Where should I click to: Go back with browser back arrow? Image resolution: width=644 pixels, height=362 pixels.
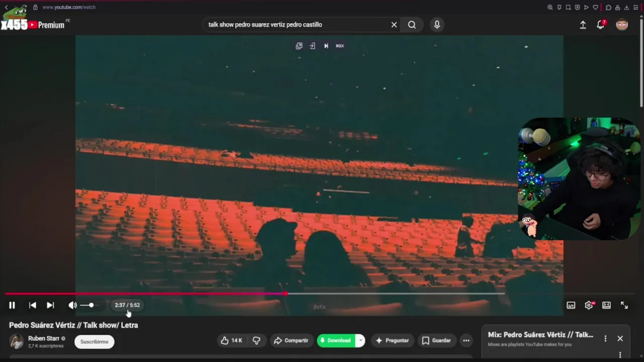(x=6, y=7)
